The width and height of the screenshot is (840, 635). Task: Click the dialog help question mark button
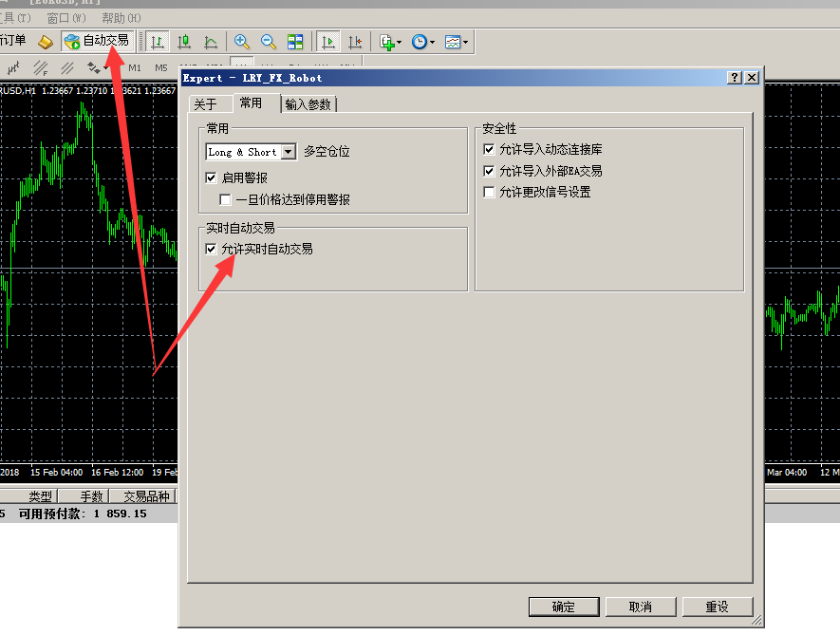pyautogui.click(x=734, y=78)
